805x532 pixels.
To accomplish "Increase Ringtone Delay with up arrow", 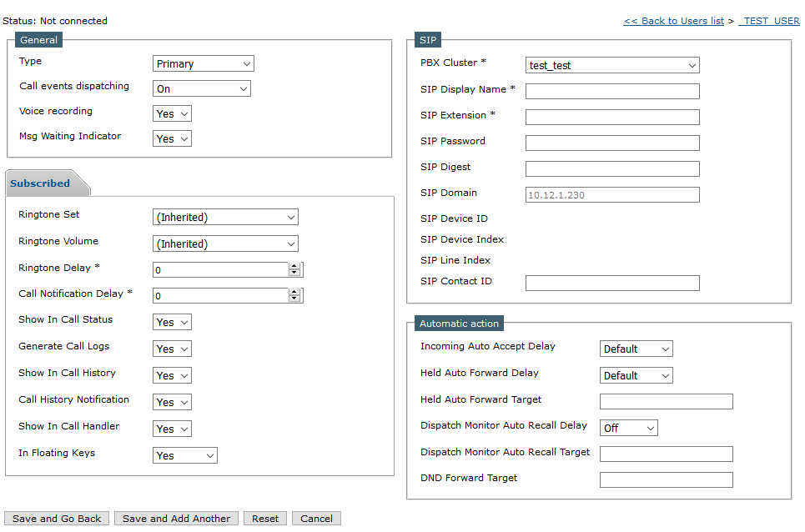I will pyautogui.click(x=294, y=266).
